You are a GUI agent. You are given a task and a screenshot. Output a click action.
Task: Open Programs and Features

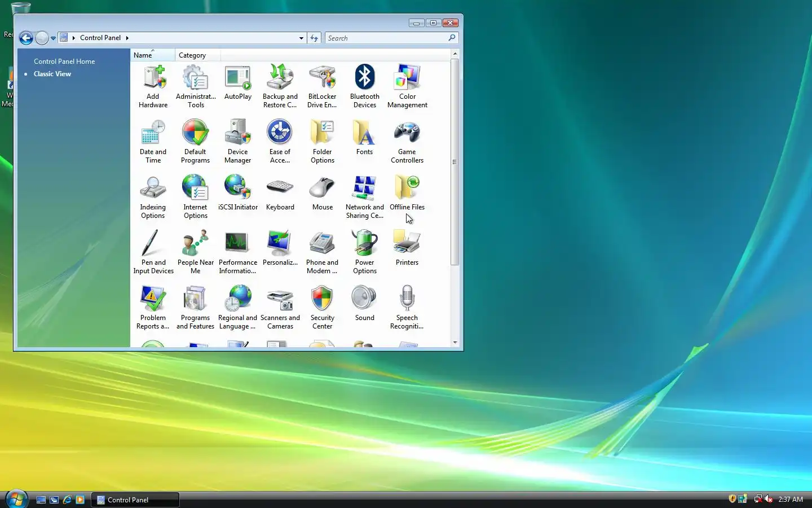(196, 307)
